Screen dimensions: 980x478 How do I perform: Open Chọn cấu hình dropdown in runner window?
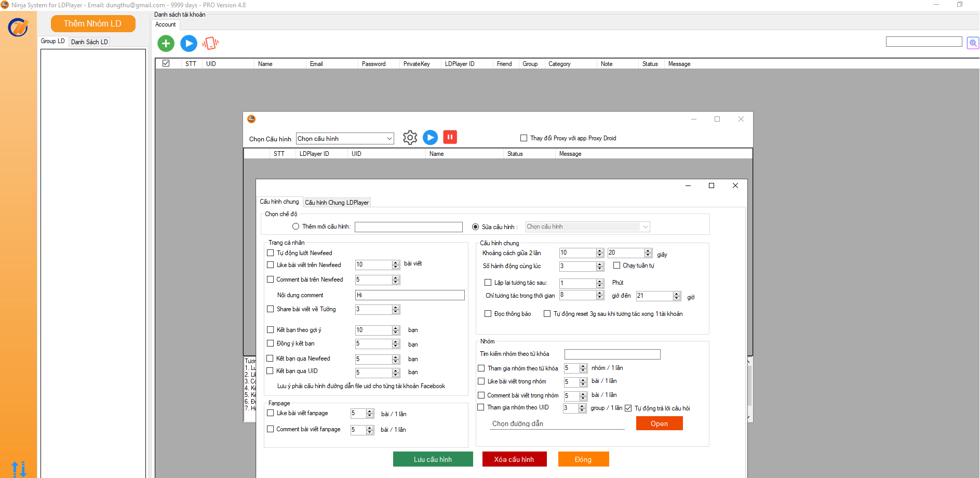pos(345,139)
